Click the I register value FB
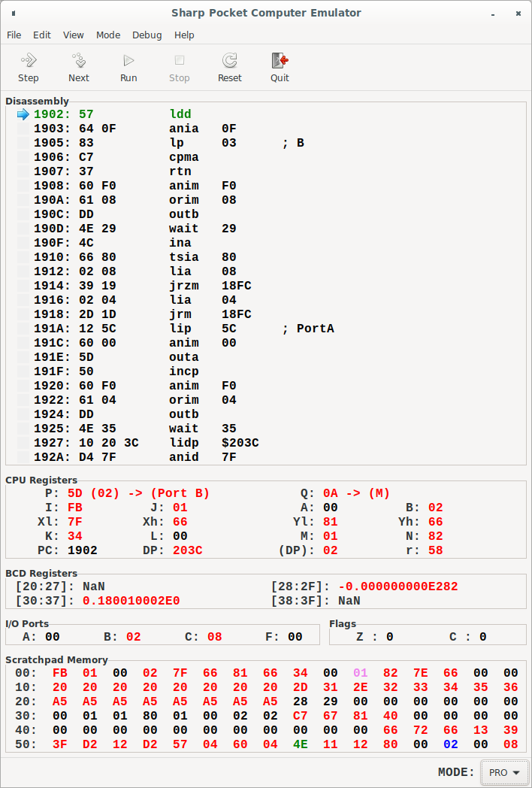This screenshot has height=788, width=532. coord(75,508)
